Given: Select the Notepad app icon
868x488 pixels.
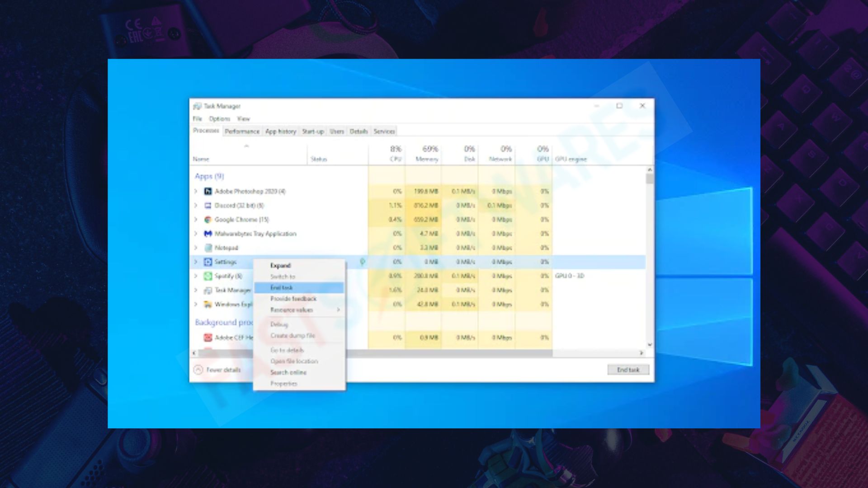Looking at the screenshot, I should tap(208, 248).
